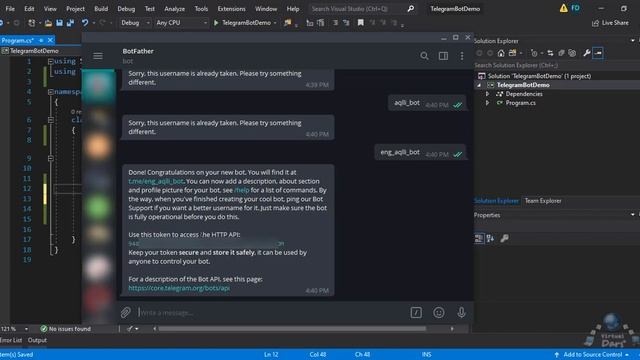Image resolution: width=640 pixels, height=360 pixels.
Task: Click the /help command link
Action: coord(242,190)
